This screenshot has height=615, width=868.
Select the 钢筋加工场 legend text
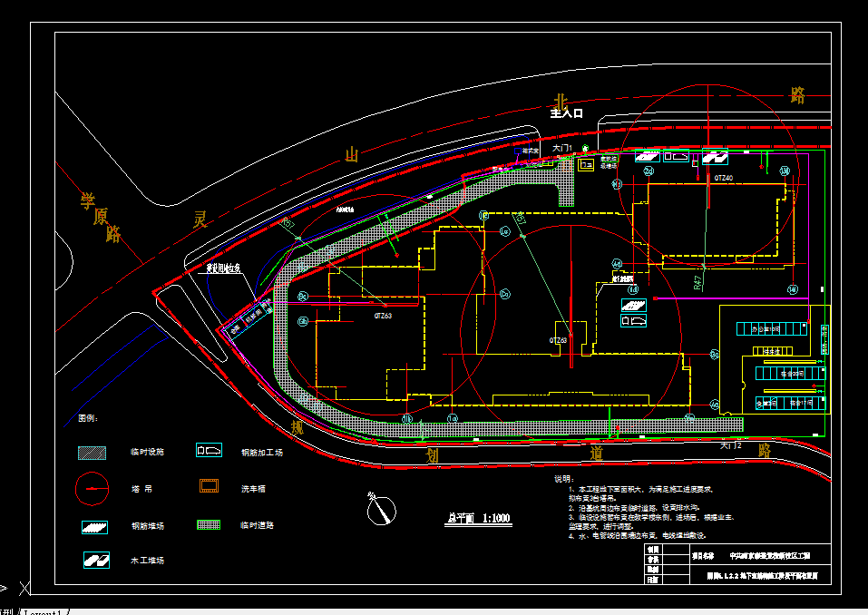point(262,453)
